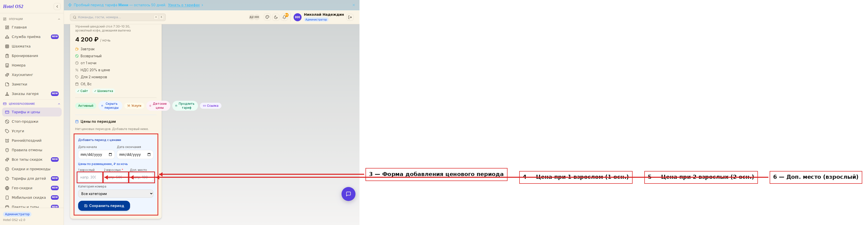Click the 4 200 ₽ price text
868x225 pixels.
(x=87, y=39)
